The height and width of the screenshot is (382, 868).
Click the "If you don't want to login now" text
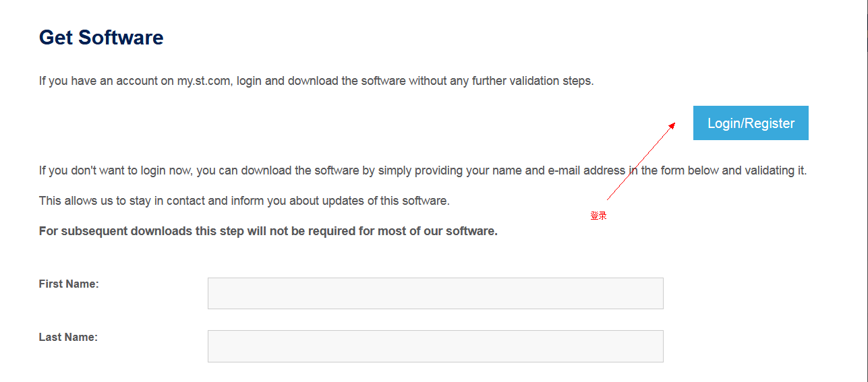pyautogui.click(x=115, y=170)
